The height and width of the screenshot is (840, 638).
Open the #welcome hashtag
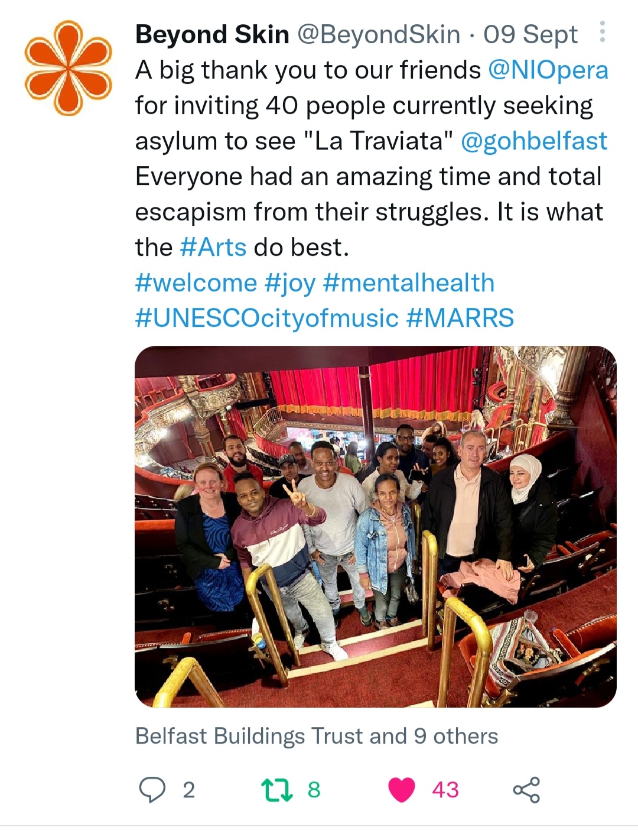tap(196, 283)
